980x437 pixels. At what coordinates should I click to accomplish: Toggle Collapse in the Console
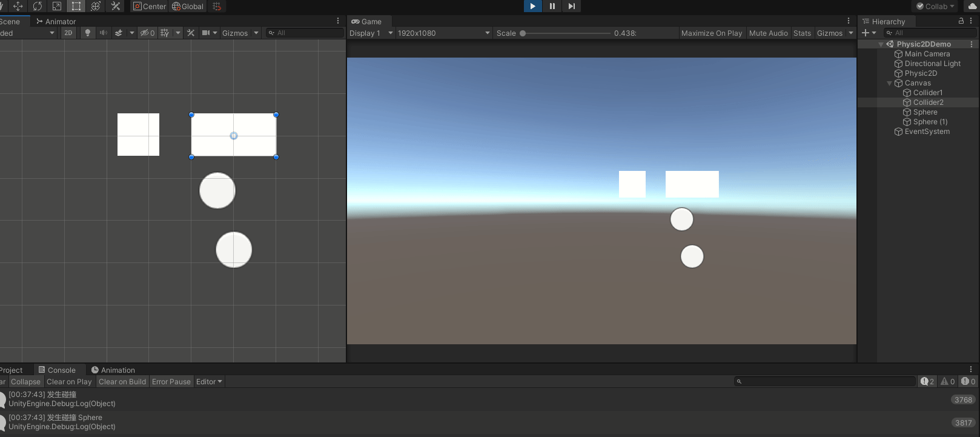point(25,381)
